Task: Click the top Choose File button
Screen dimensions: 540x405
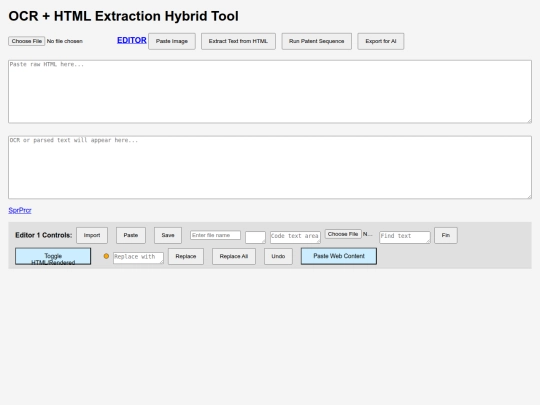Action: (27, 41)
